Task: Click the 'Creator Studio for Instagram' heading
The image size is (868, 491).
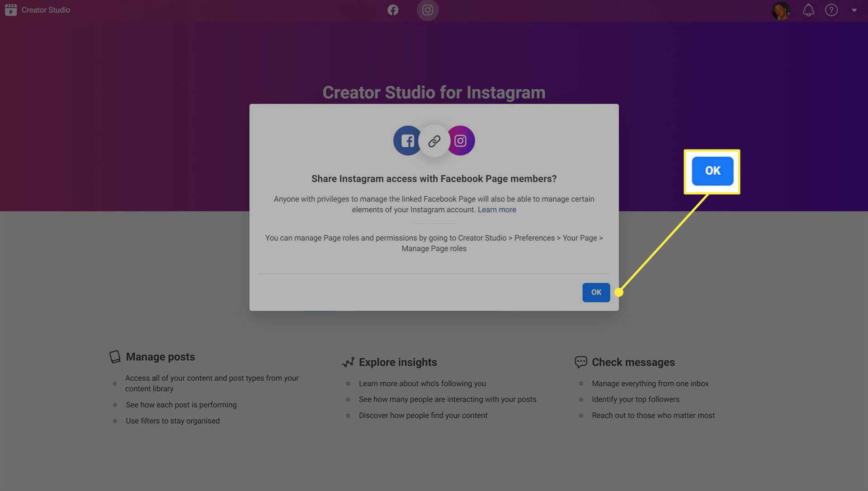Action: pos(434,92)
